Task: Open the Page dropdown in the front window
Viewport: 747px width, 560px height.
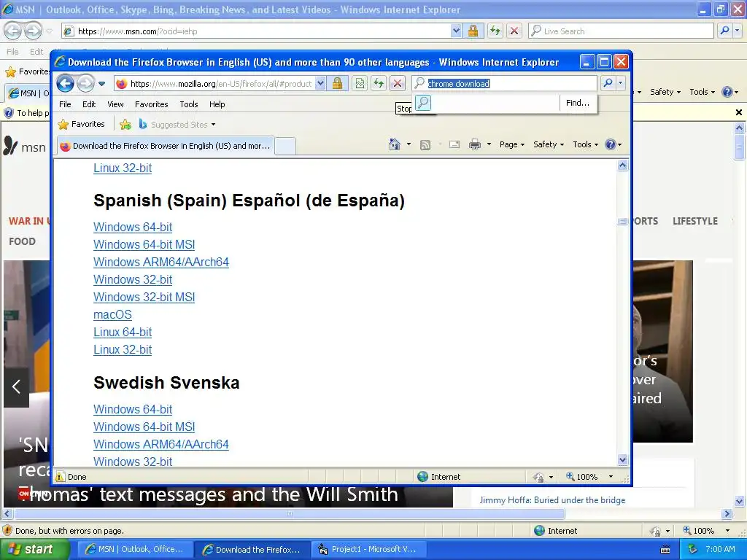Action: click(511, 144)
